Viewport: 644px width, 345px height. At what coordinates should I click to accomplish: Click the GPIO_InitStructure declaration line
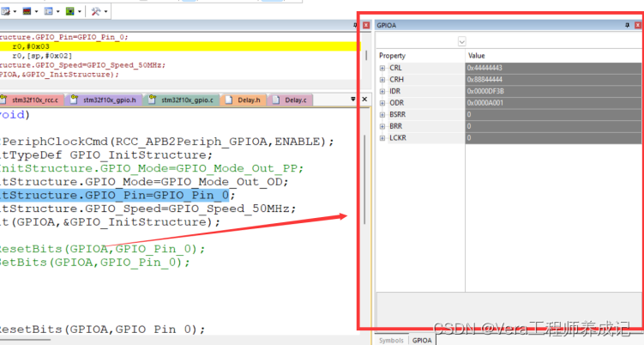coord(106,155)
